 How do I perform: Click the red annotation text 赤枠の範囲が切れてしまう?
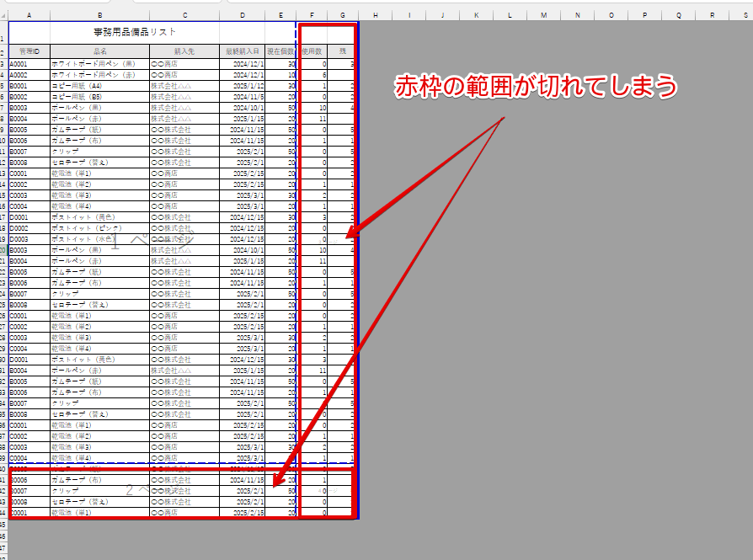pos(537,86)
